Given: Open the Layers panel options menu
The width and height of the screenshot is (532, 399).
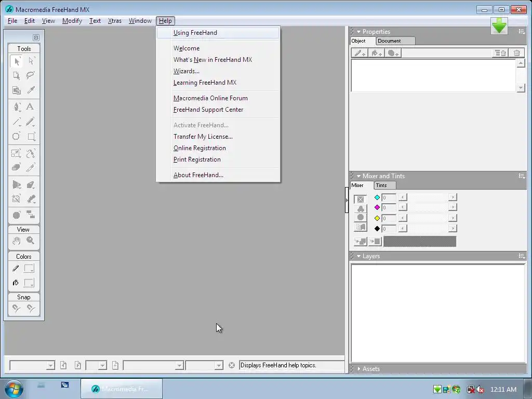Looking at the screenshot, I should (x=522, y=256).
